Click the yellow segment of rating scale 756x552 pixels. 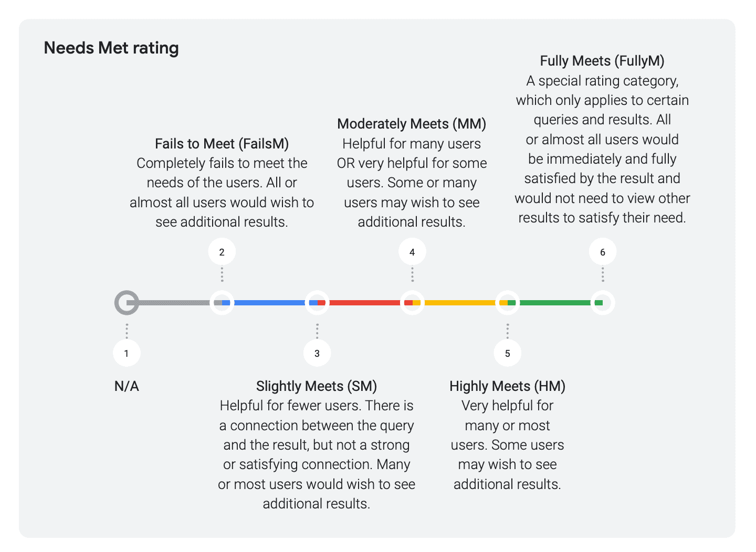tap(460, 303)
